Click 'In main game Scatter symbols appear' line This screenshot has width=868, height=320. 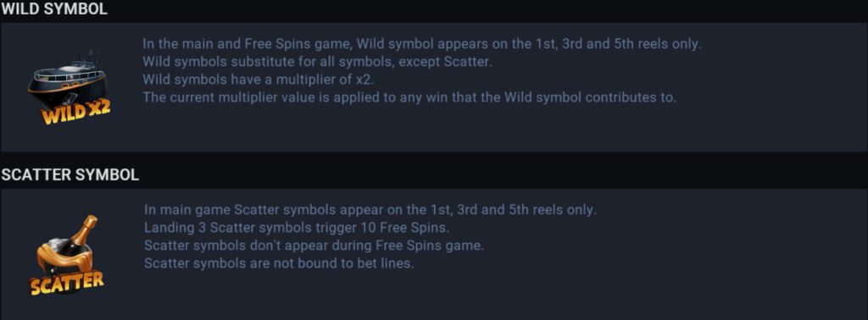(x=370, y=210)
